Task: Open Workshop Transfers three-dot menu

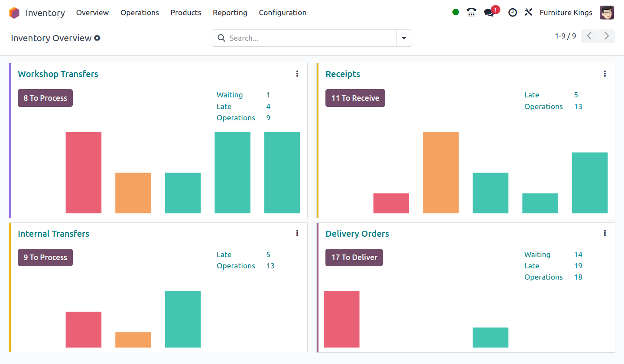Action: [297, 74]
